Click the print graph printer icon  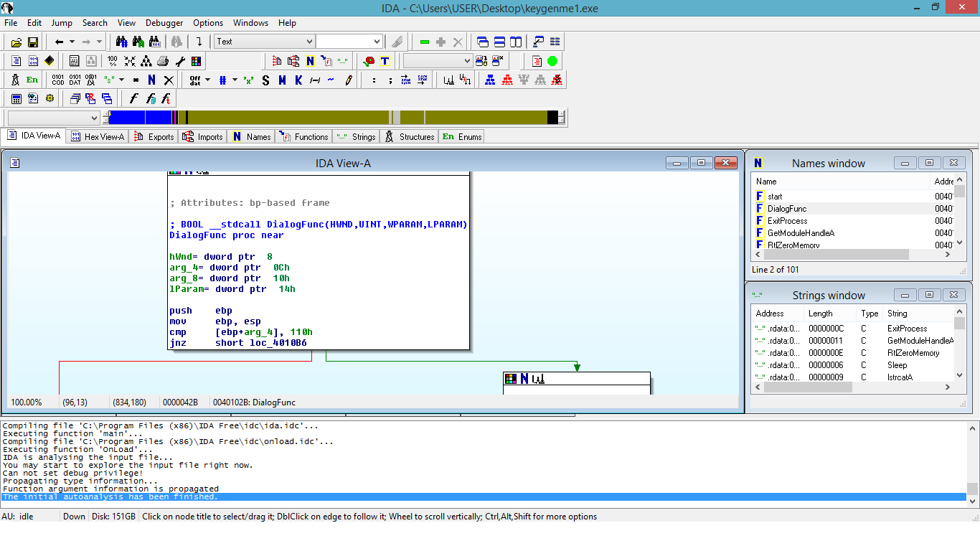click(x=163, y=61)
